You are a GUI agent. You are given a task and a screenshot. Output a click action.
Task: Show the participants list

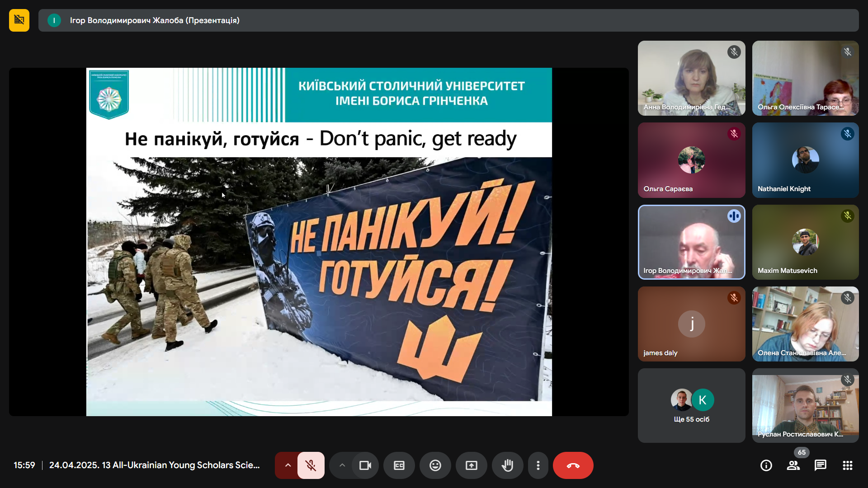[793, 465]
